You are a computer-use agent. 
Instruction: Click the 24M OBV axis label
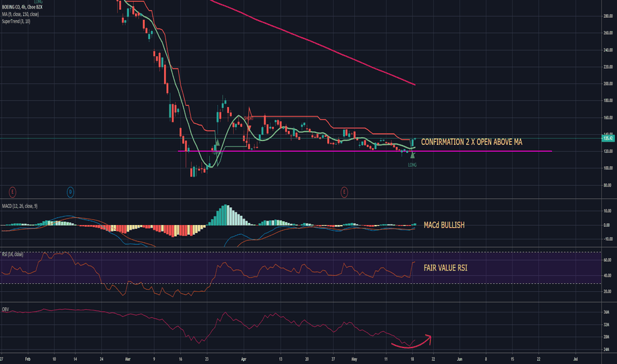click(x=606, y=349)
